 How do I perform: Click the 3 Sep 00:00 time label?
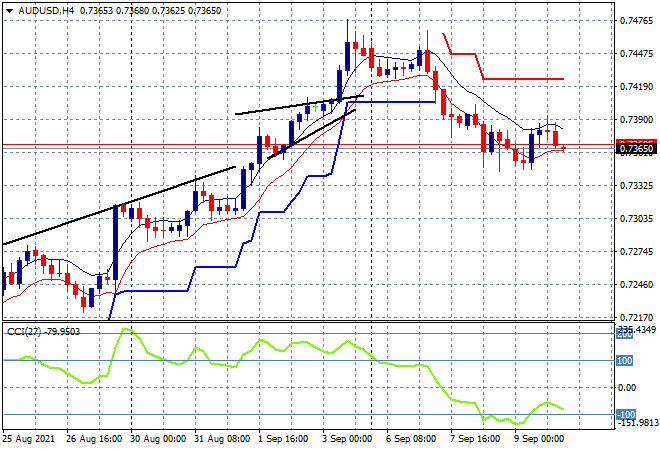[x=347, y=439]
